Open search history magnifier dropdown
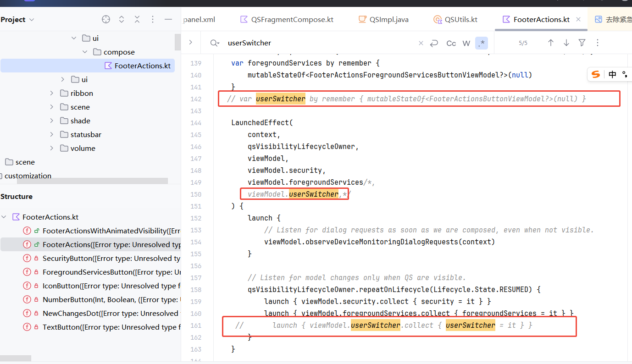Screen dimensions: 632x364 click(x=215, y=43)
